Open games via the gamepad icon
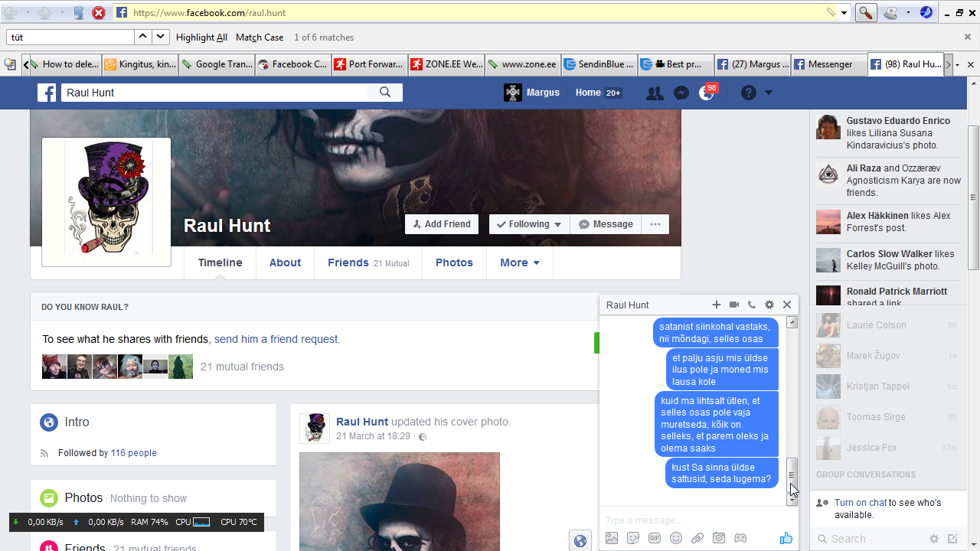 [740, 538]
